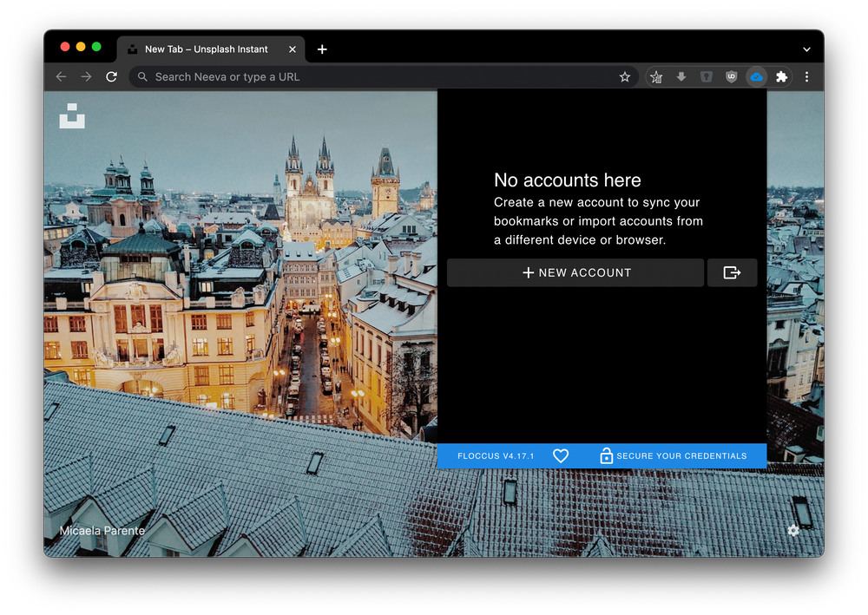The image size is (868, 615).
Task: Click the import accounts icon button
Action: [732, 272]
